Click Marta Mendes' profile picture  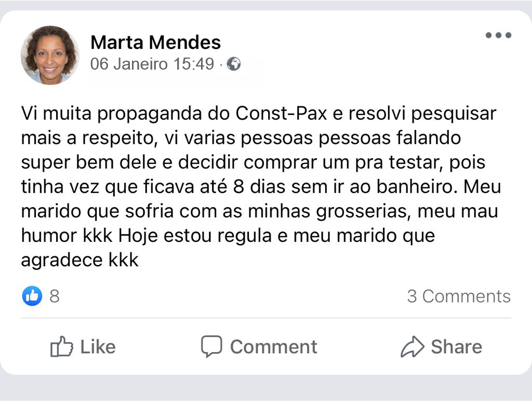50,55
